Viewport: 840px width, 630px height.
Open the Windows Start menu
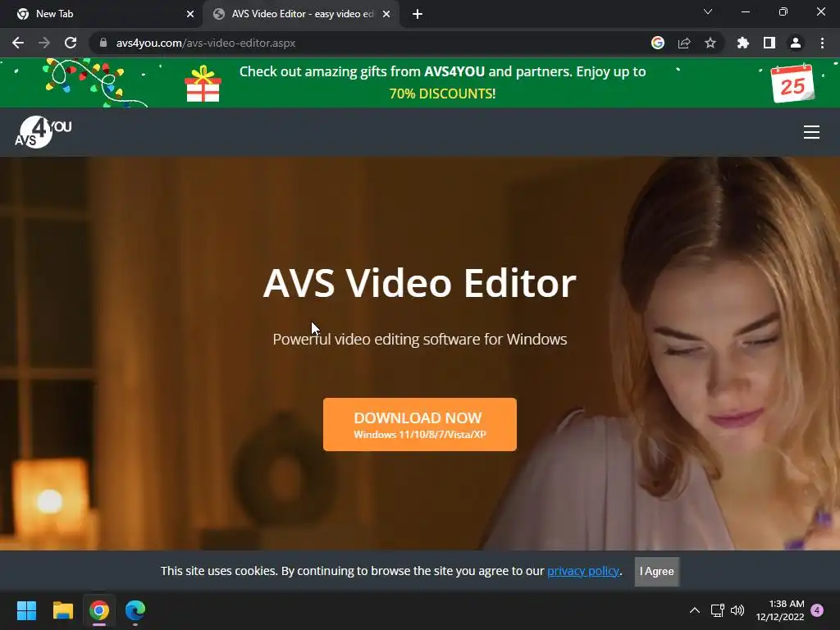click(26, 610)
